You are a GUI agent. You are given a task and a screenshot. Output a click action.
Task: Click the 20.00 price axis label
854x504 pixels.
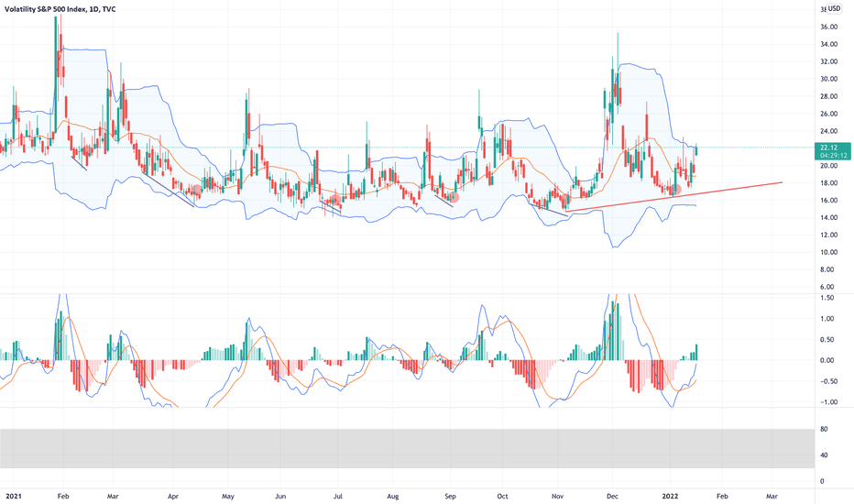tap(828, 166)
